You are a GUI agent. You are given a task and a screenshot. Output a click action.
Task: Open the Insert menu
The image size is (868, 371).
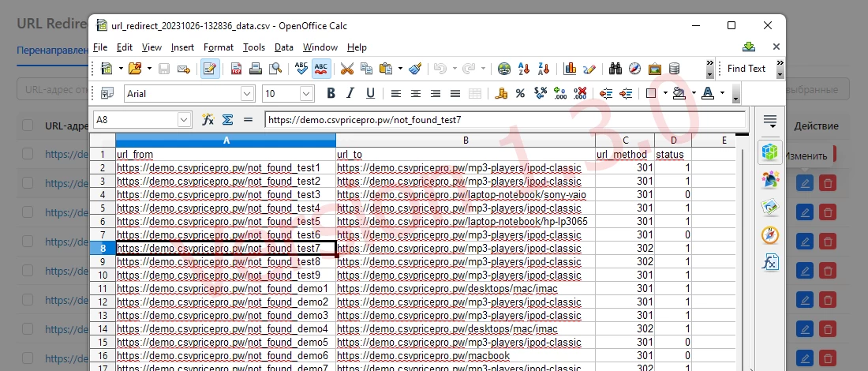(x=182, y=47)
